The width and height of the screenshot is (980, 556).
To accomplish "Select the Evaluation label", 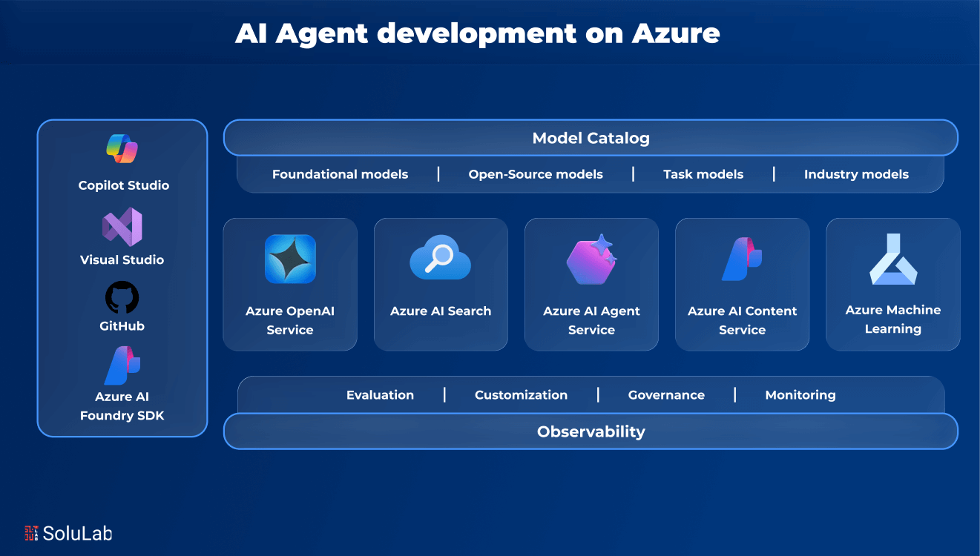I will point(380,395).
